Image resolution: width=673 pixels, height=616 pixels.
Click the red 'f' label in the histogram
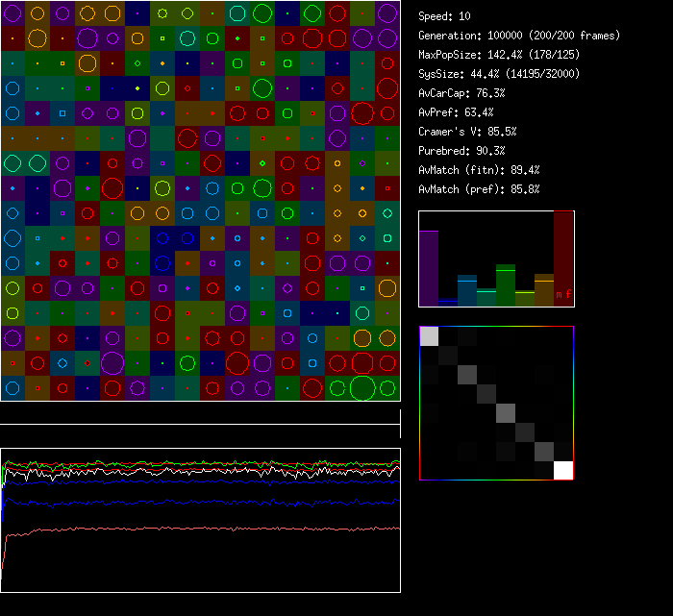[568, 292]
